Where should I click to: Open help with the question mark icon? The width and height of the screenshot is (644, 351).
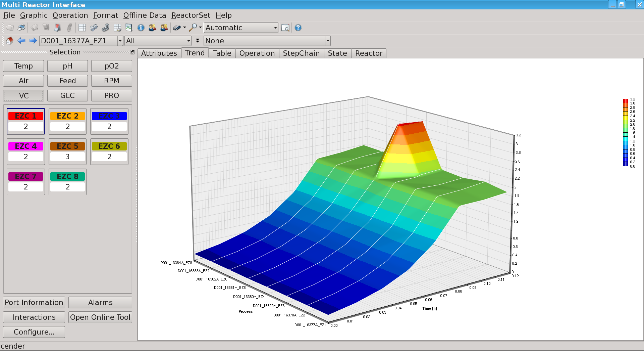[298, 28]
